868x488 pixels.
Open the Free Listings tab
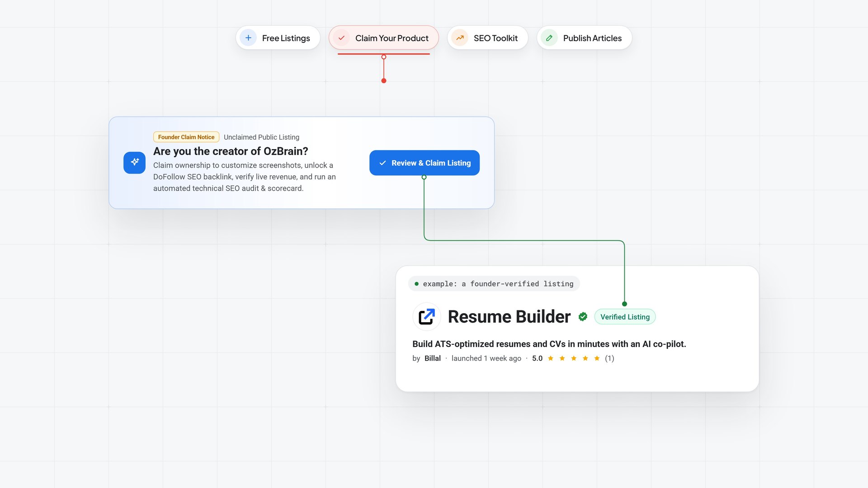278,38
